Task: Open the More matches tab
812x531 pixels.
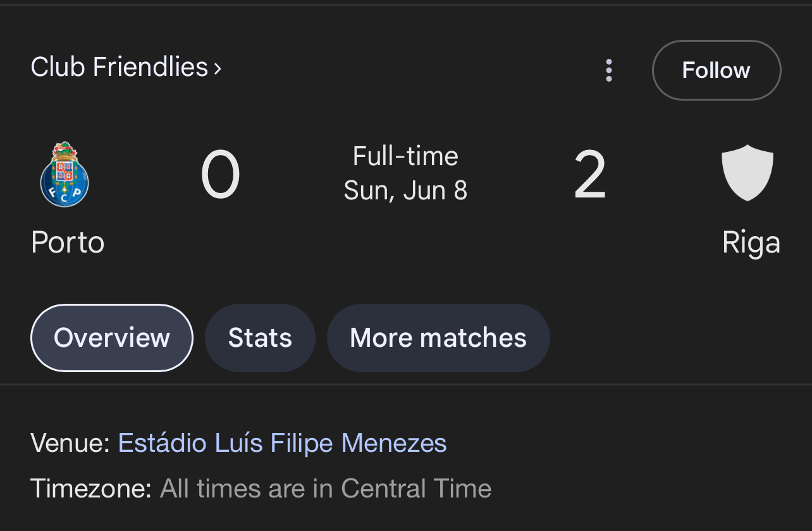Action: [x=438, y=338]
